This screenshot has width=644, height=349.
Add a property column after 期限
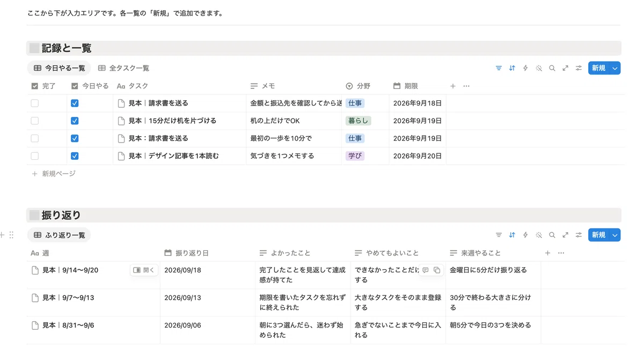click(x=453, y=86)
